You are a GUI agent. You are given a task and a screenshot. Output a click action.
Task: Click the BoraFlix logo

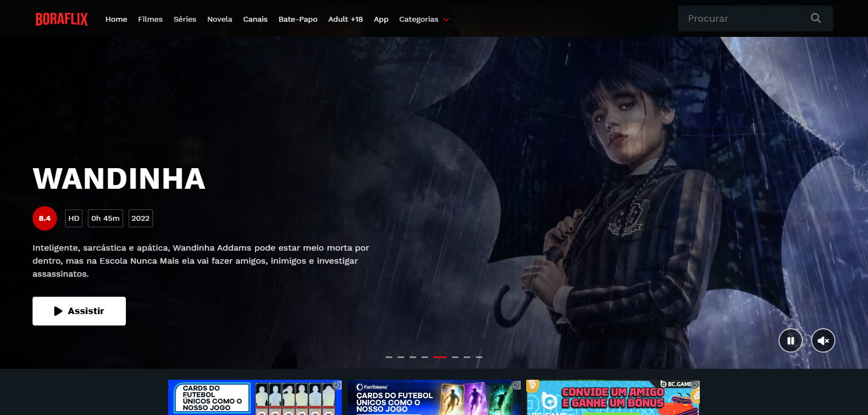[61, 19]
